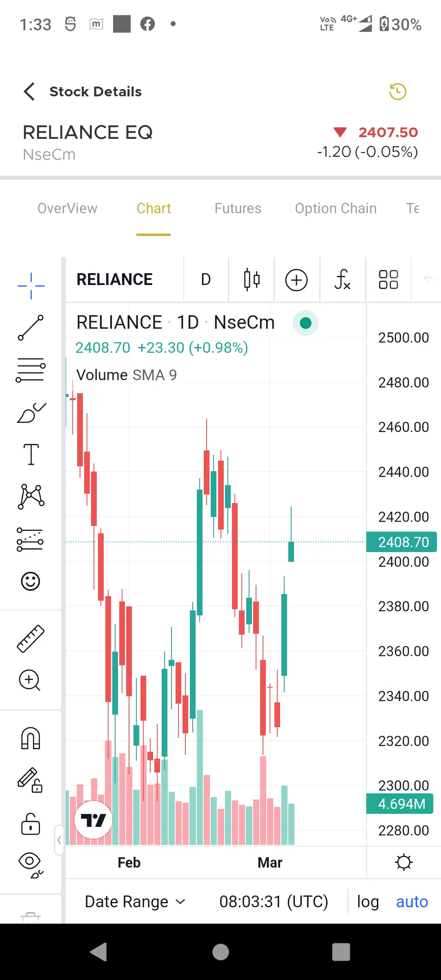Add a symbol to compare

click(x=296, y=280)
